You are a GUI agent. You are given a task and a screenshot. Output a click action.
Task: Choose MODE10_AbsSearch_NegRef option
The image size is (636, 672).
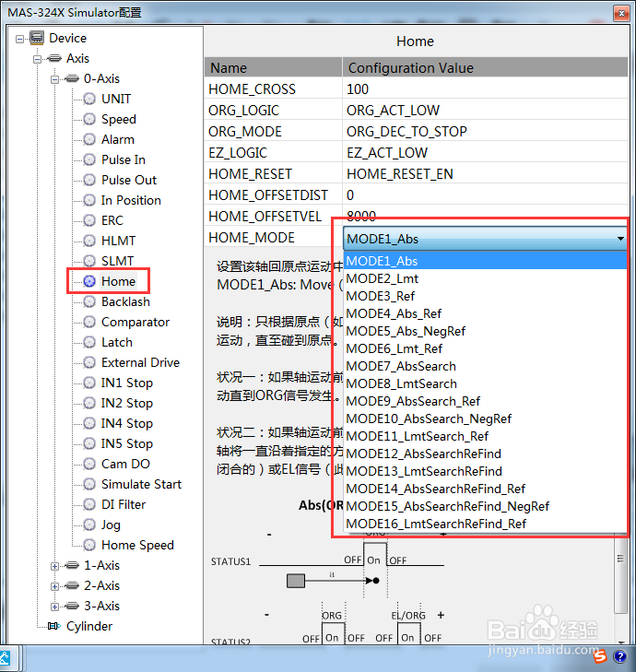[485, 419]
